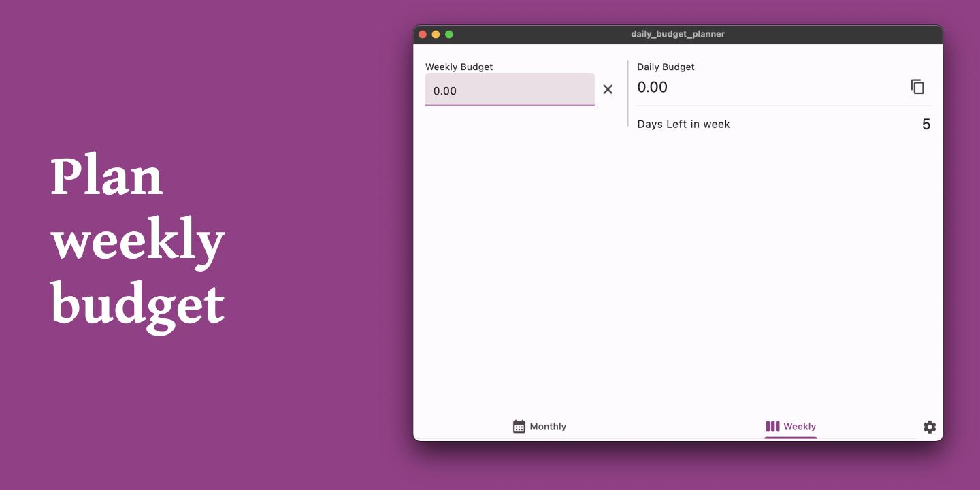Select the Weekly tab
The width and height of the screenshot is (980, 490).
tap(790, 426)
